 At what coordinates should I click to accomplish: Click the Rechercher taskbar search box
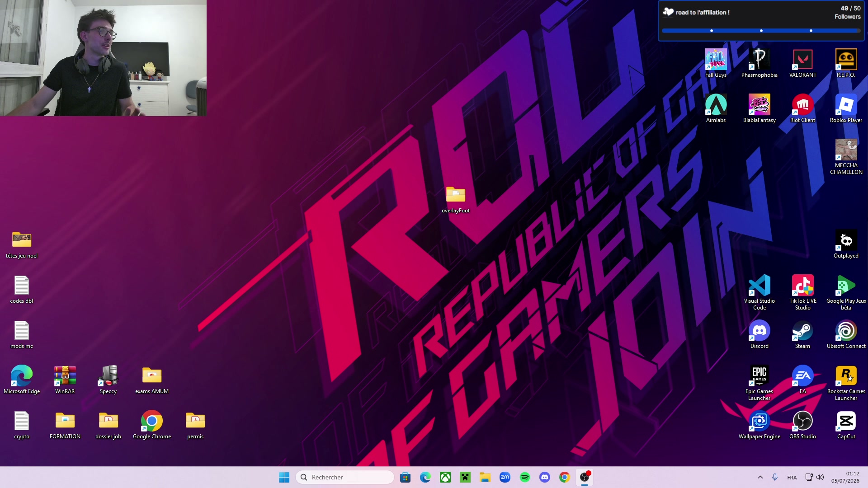344,477
